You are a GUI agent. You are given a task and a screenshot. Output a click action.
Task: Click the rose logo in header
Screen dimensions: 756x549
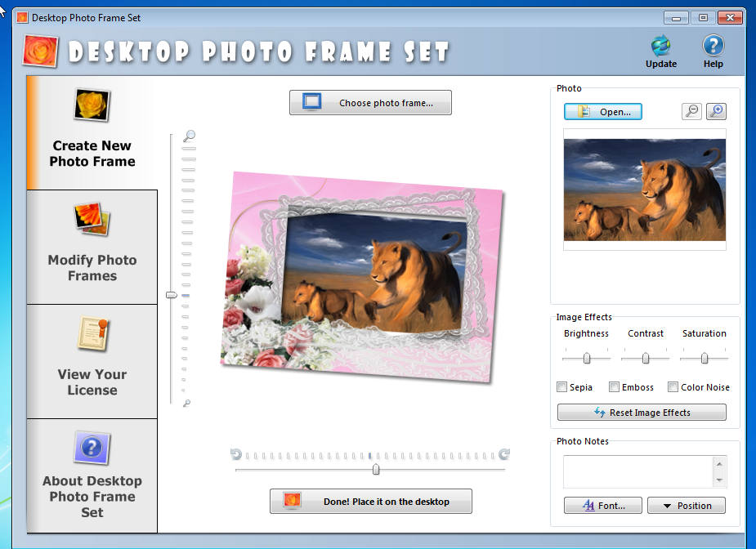point(41,51)
